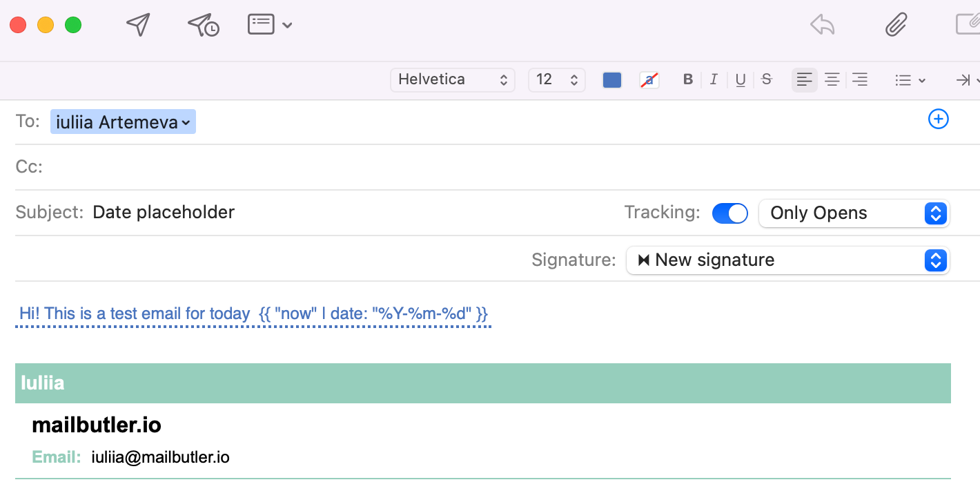
Task: Click the Send Later clock plane icon
Action: pos(203,25)
